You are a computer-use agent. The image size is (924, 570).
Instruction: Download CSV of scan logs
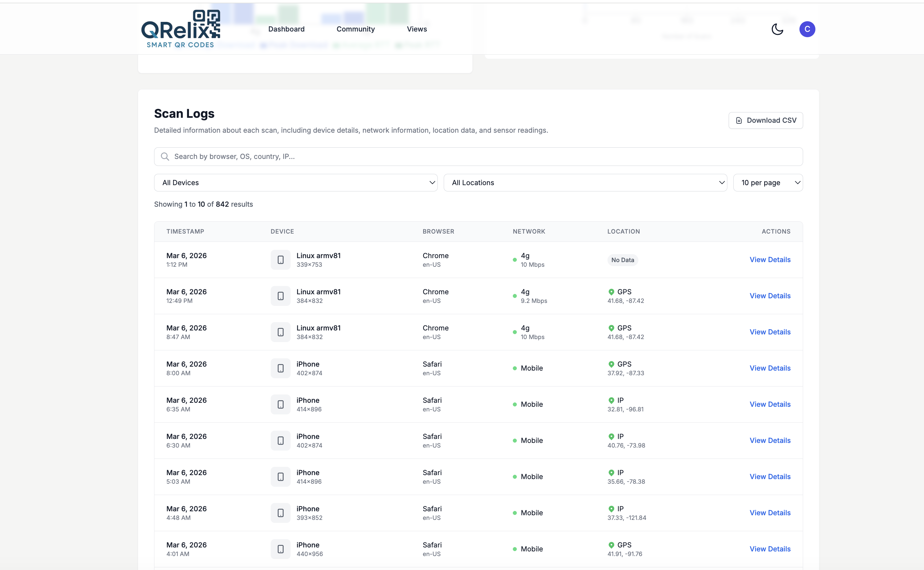[766, 120]
